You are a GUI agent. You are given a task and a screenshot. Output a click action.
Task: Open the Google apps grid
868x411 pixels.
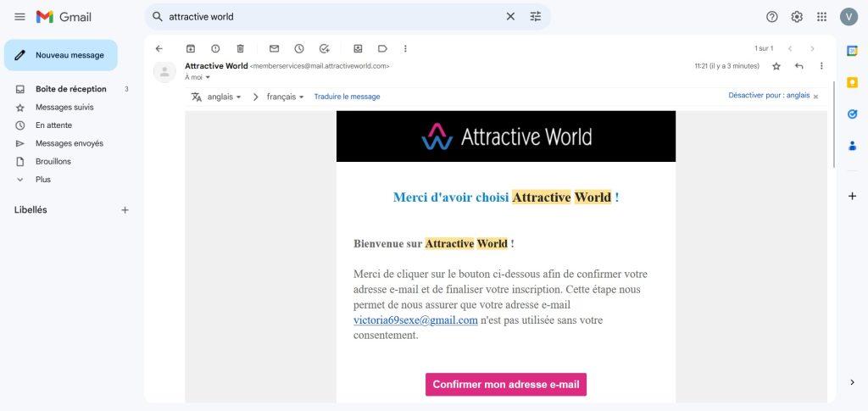click(821, 16)
